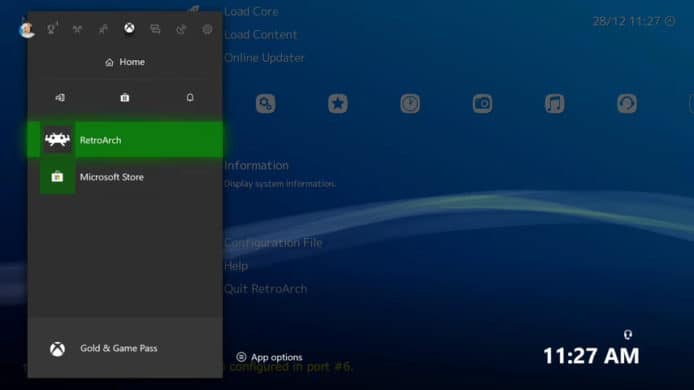Image resolution: width=694 pixels, height=390 pixels.
Task: Click the Microsoft Store bag tile icon
Action: 58,177
